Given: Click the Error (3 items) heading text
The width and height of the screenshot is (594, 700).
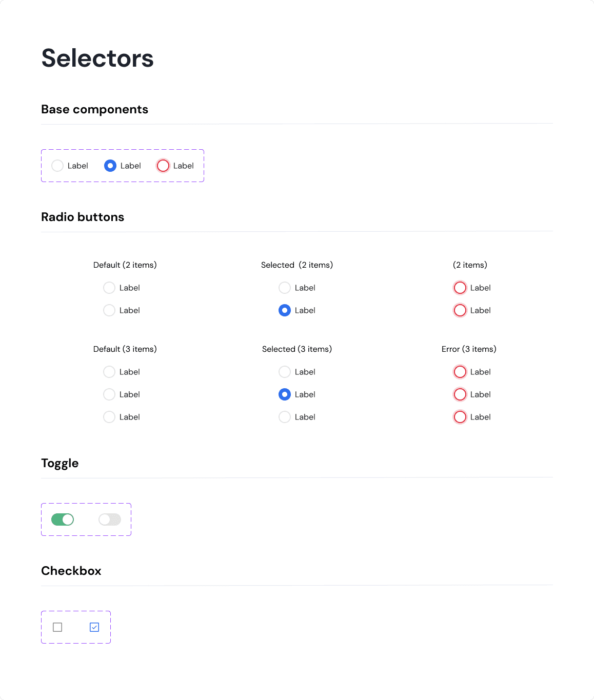Looking at the screenshot, I should pyautogui.click(x=469, y=349).
